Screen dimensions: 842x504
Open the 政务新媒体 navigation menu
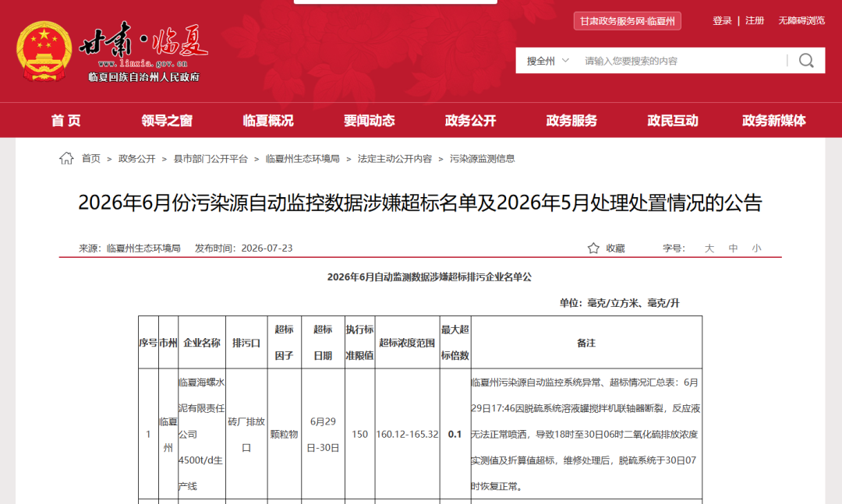tap(774, 120)
